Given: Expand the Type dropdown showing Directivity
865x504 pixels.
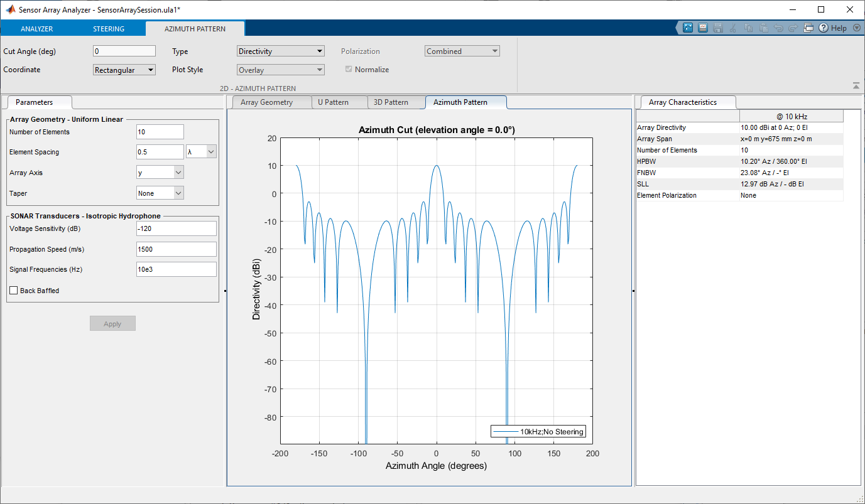Looking at the screenshot, I should [x=280, y=51].
